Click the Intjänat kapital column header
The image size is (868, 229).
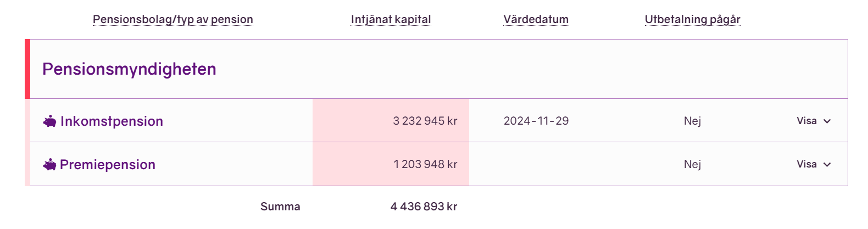coord(391,20)
